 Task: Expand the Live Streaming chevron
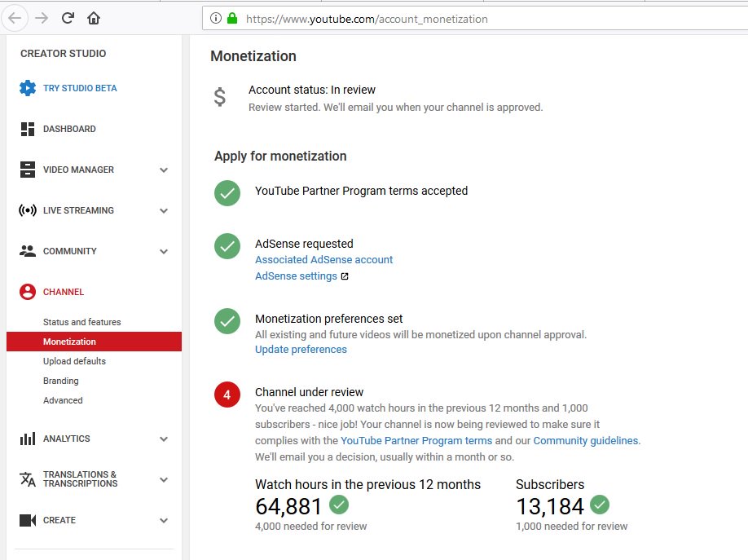coord(164,210)
